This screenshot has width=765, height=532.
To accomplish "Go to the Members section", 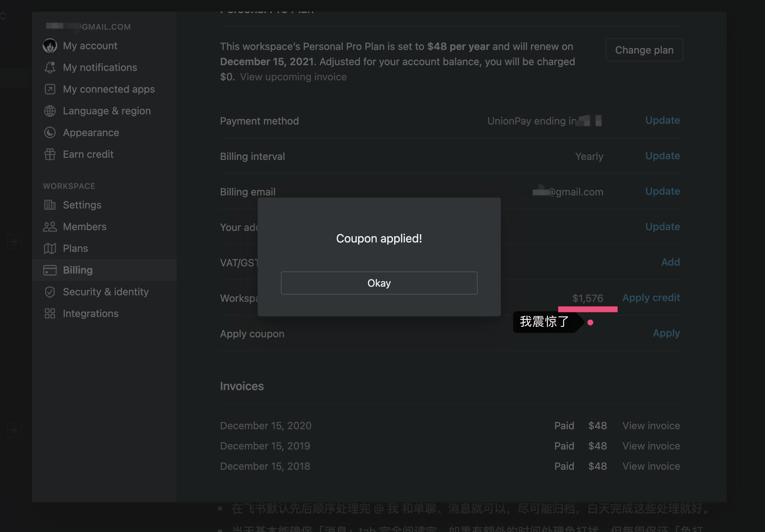I will point(84,227).
